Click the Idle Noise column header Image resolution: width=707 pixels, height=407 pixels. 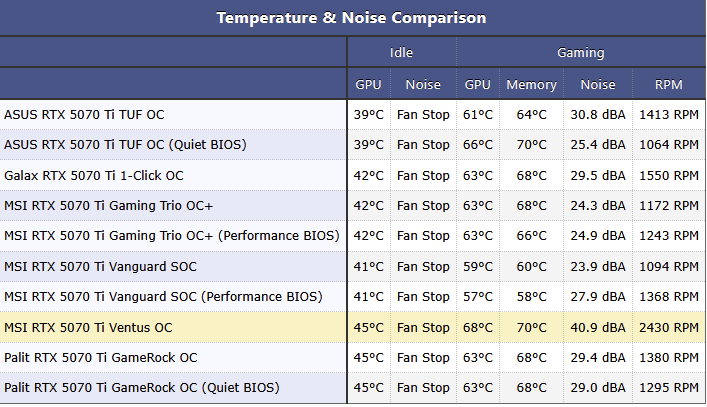(x=422, y=84)
